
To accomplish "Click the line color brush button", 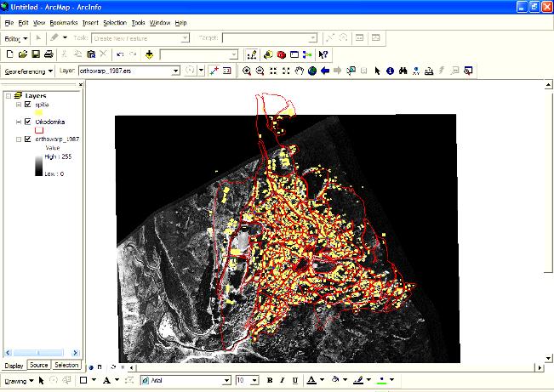I will pyautogui.click(x=358, y=380).
